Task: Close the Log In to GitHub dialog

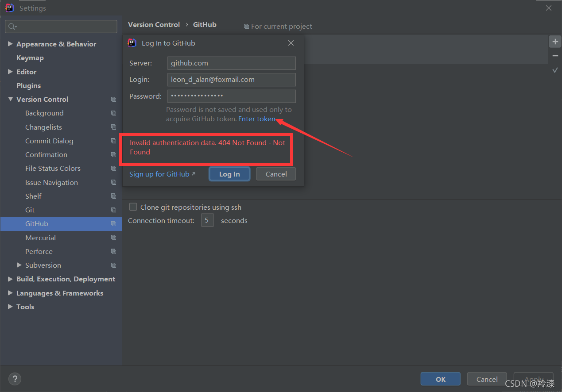Action: [291, 43]
